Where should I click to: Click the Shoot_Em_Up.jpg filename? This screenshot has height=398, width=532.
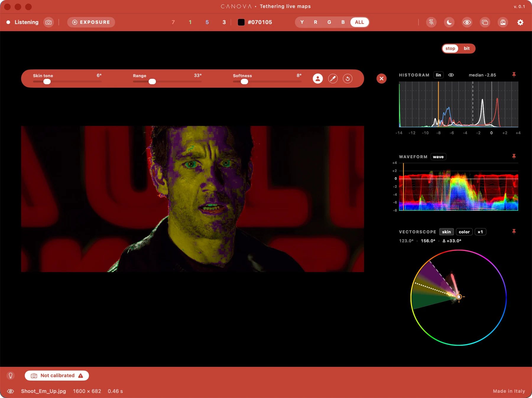[43, 391]
